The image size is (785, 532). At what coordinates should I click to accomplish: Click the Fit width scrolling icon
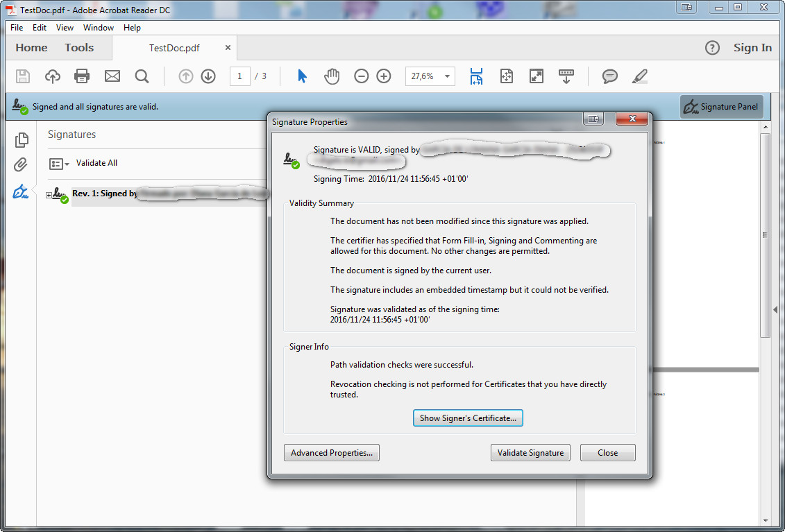[476, 76]
